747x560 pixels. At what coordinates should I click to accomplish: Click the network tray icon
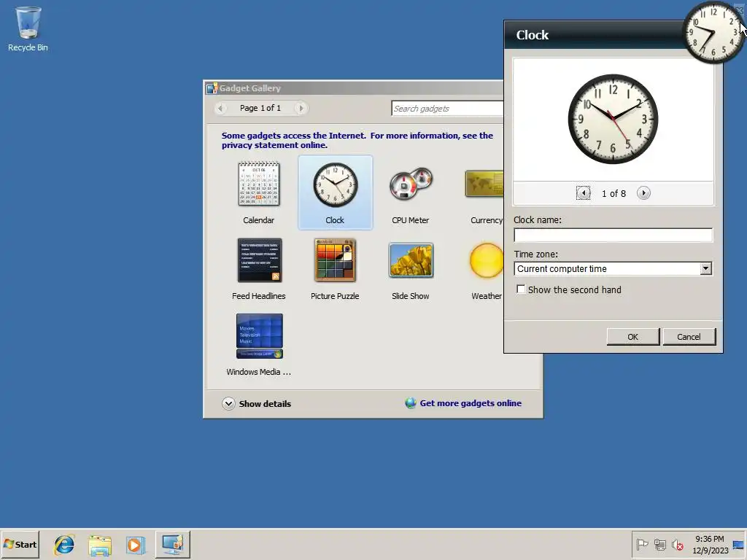[659, 544]
